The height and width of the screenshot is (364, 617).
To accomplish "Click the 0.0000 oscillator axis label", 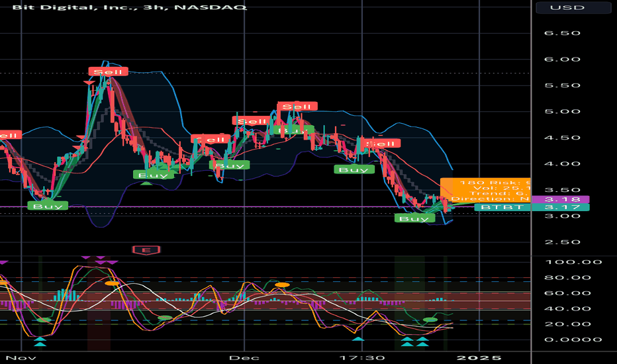I will tap(573, 340).
